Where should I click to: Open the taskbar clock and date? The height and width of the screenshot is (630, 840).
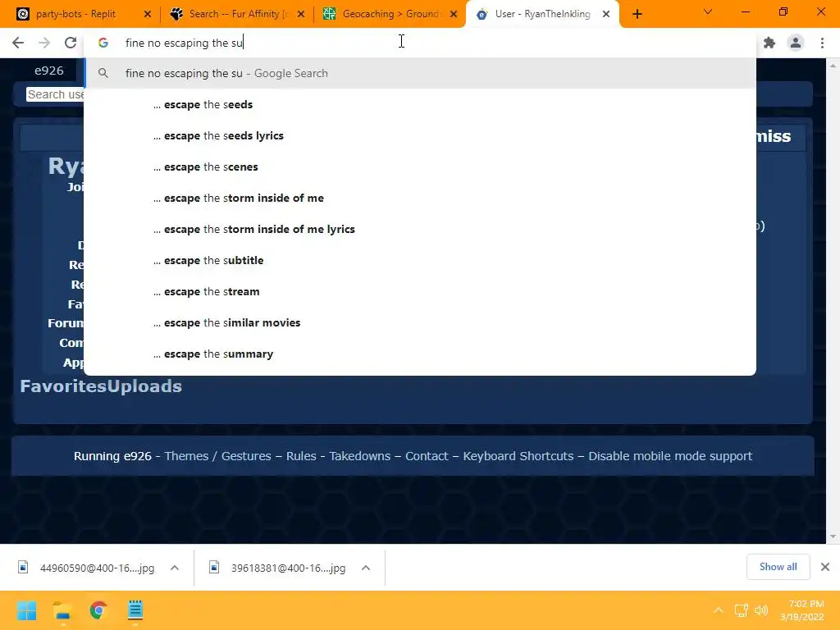[802, 610]
